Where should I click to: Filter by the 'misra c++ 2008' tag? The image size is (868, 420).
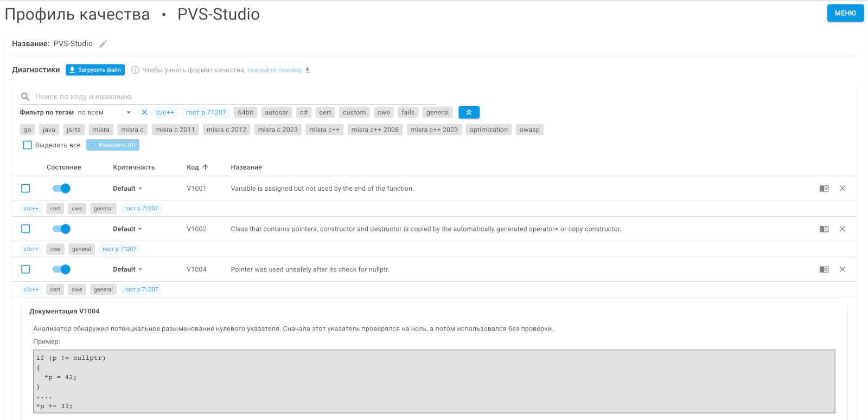(375, 130)
